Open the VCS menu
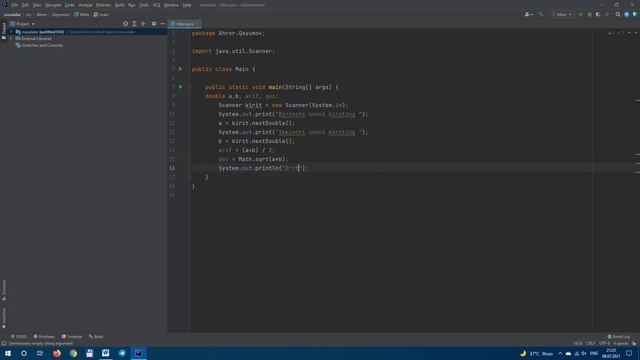This screenshot has width=640, height=360. [x=156, y=5]
